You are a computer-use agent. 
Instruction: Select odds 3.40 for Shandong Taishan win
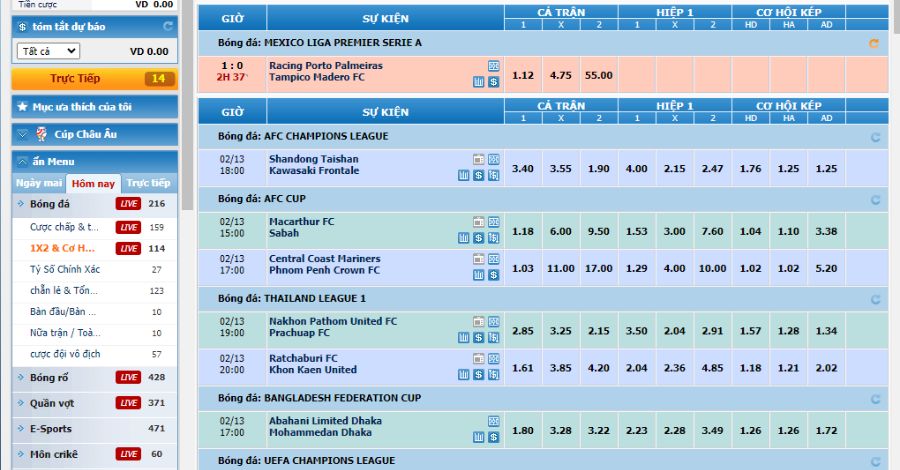click(523, 169)
